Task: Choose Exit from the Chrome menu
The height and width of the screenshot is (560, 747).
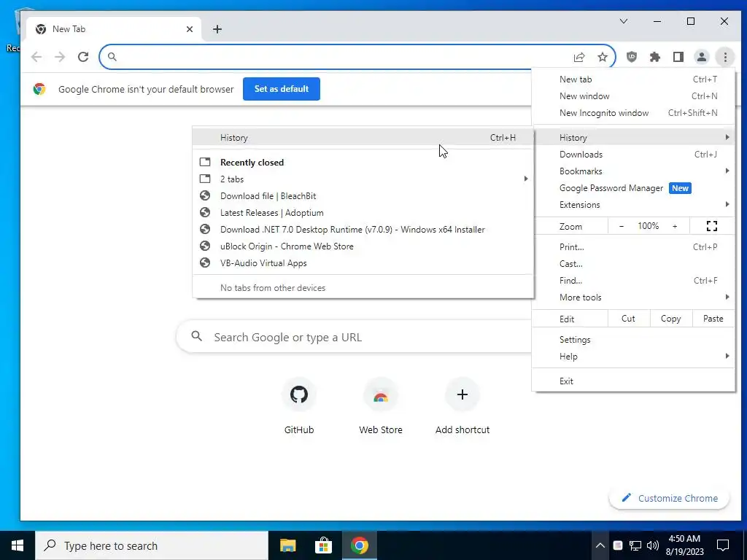Action: pos(634,381)
